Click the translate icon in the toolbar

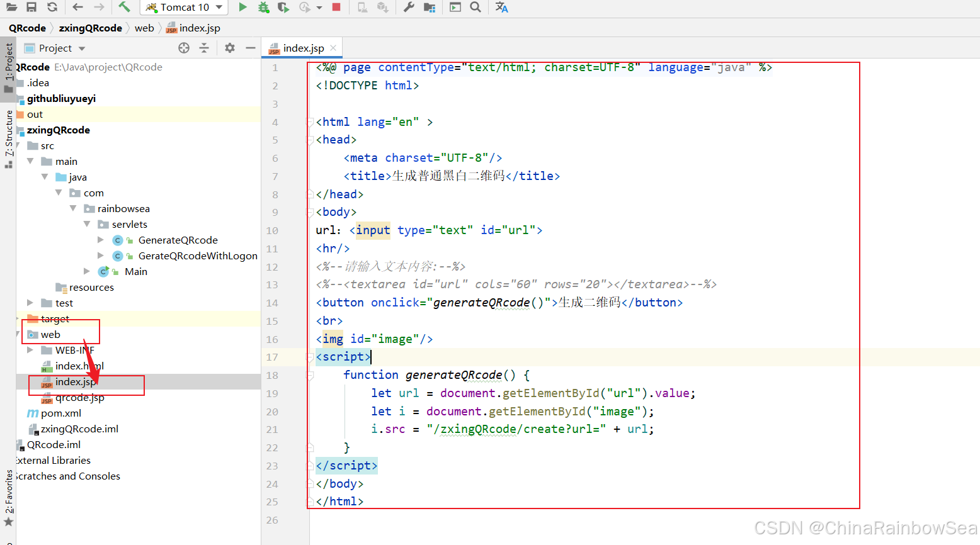coord(501,7)
